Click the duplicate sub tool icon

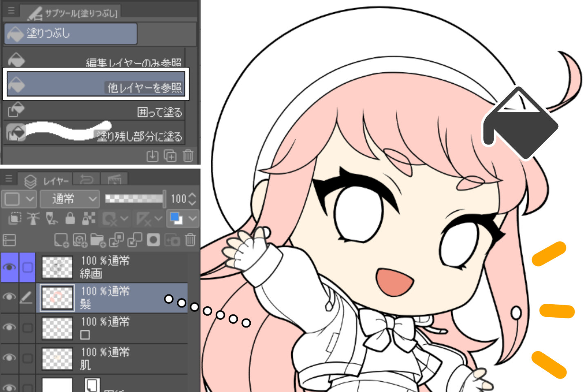pos(170,156)
